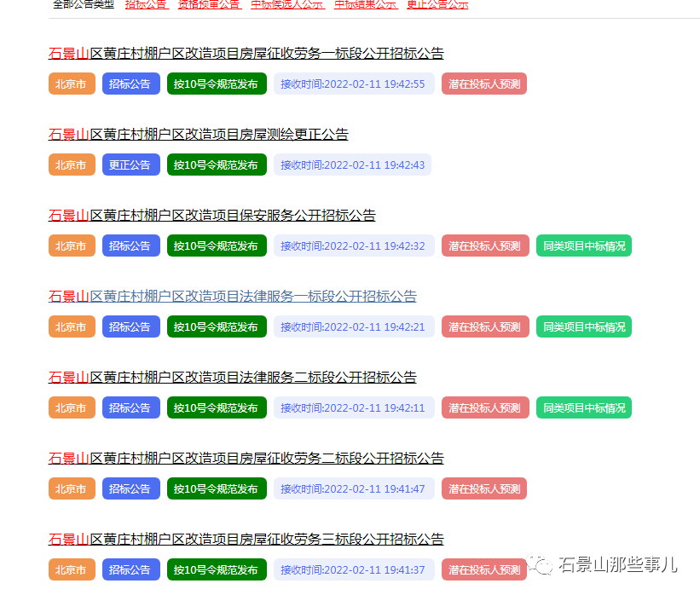Open the 法律服务一标段 announcement
Viewport: 700px width, 595px height.
pyautogui.click(x=232, y=296)
